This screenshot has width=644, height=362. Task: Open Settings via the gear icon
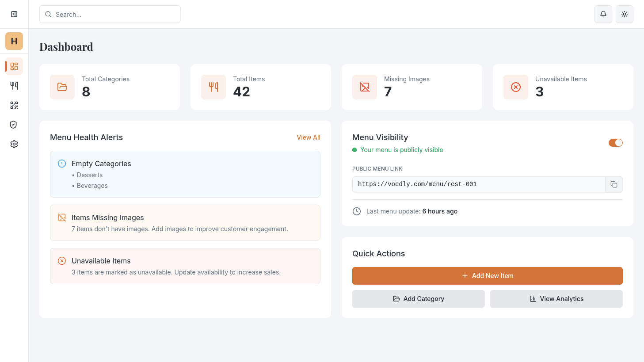14,144
